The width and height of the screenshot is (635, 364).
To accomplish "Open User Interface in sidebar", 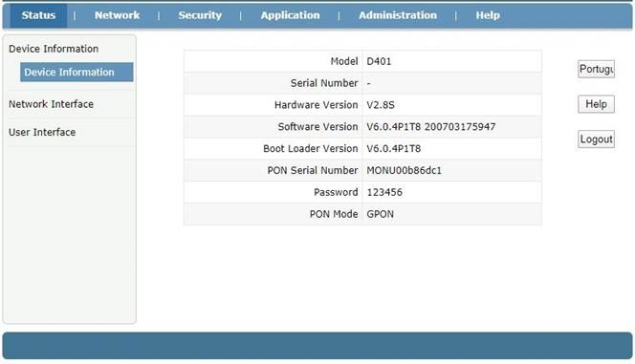I will click(x=42, y=132).
